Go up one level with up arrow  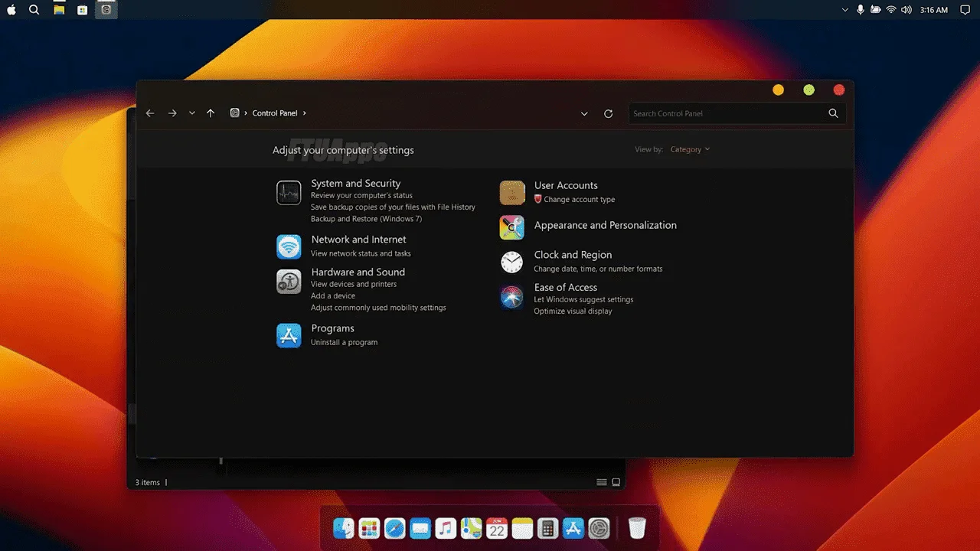(x=211, y=113)
